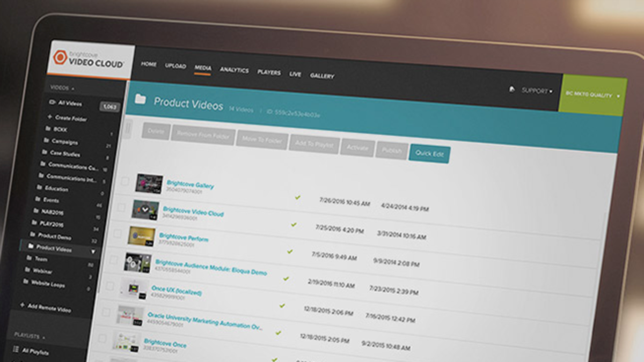Open the Support dropdown menu

pos(537,91)
